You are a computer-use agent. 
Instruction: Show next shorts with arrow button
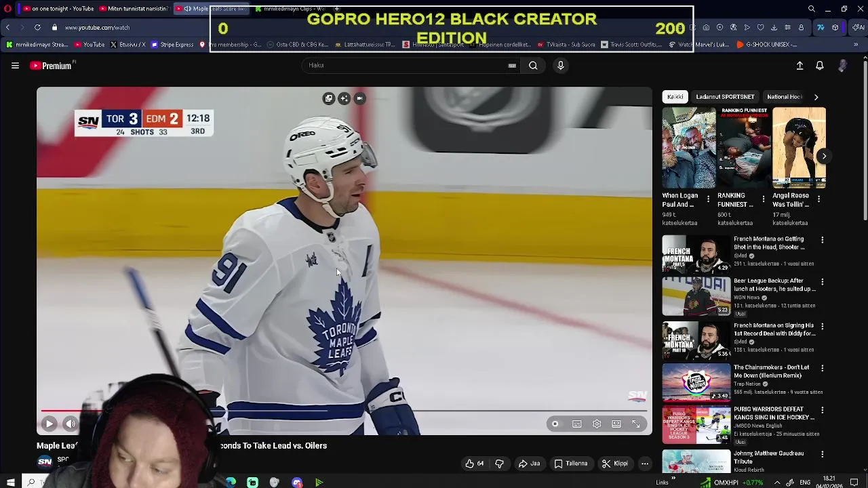824,156
